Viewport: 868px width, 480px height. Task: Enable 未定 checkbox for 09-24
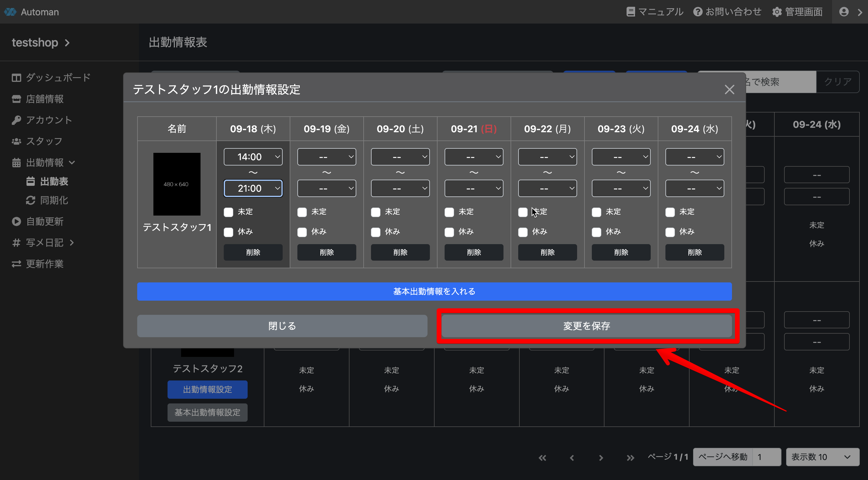click(670, 212)
